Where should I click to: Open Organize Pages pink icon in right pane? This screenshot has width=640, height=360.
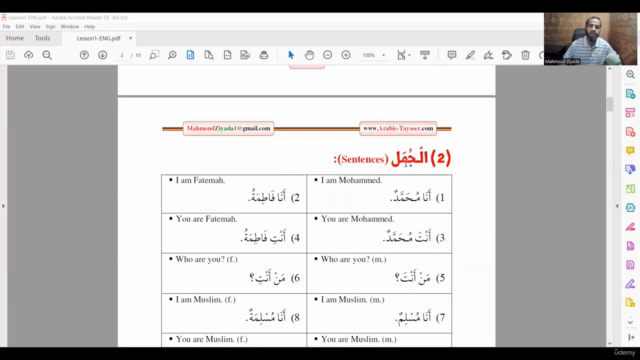[x=630, y=113]
